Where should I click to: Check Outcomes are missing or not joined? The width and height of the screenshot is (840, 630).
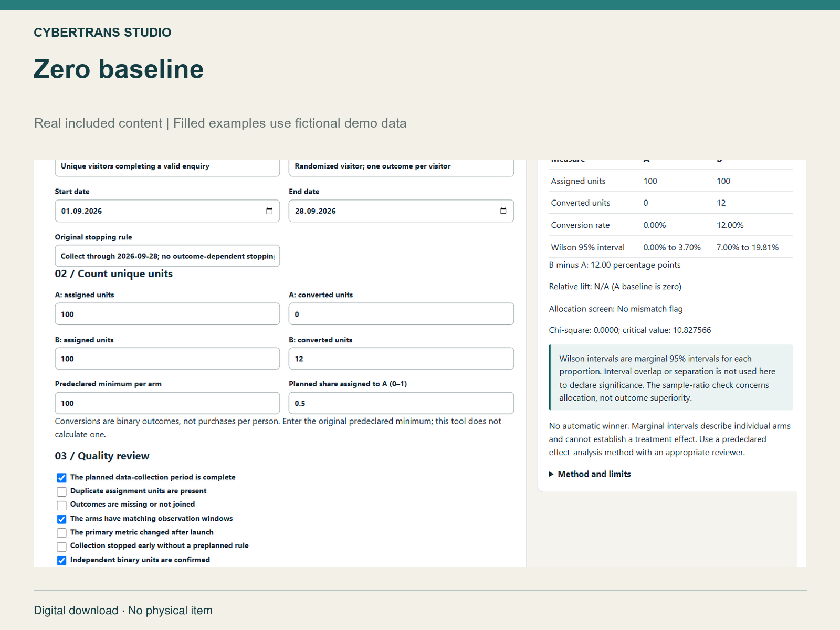[x=61, y=505]
